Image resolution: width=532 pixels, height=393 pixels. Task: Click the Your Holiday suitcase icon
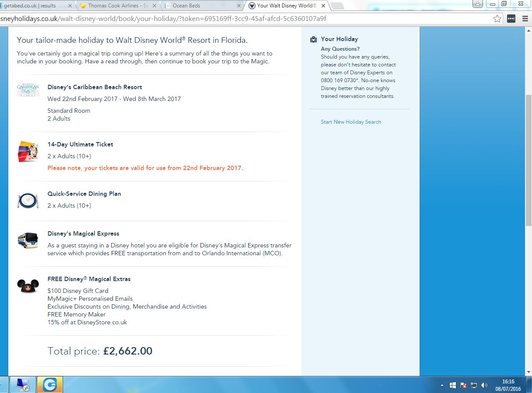click(313, 39)
